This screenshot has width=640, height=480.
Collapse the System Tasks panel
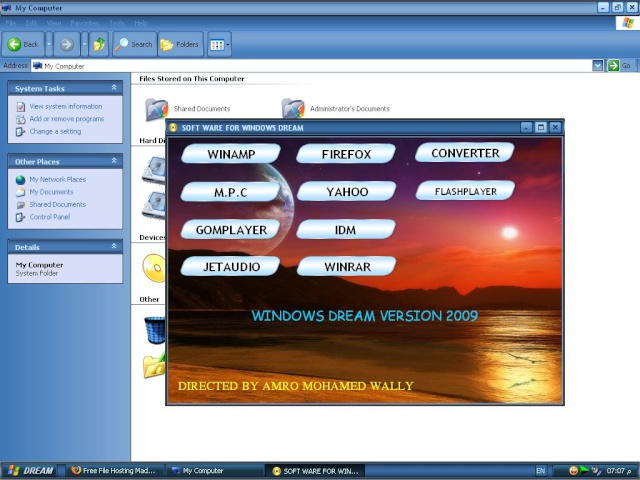pos(114,88)
